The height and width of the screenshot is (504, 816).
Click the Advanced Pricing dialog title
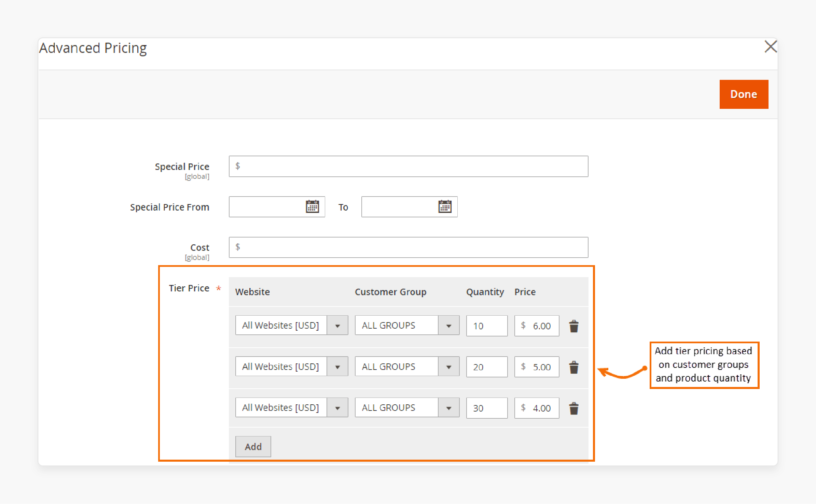coord(93,48)
